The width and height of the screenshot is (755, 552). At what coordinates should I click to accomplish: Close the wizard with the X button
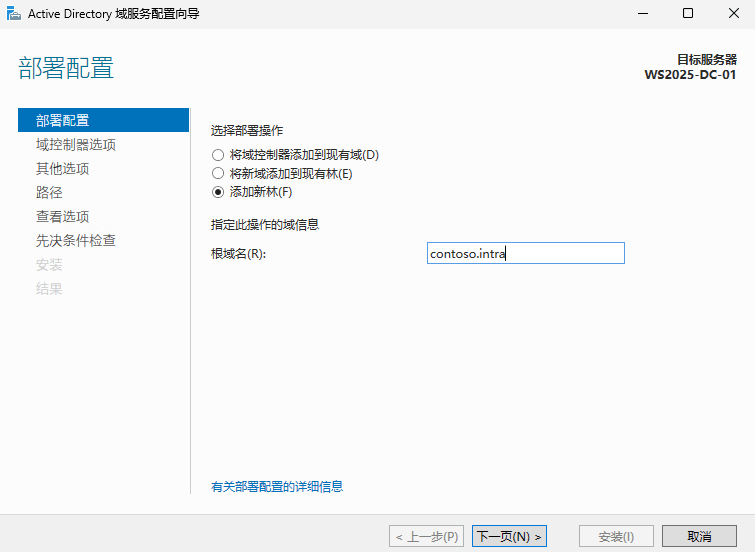point(733,13)
